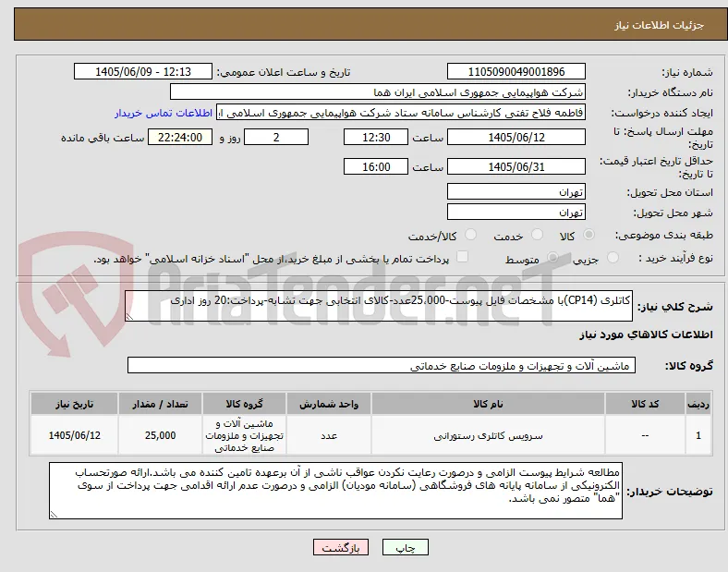728x572 pixels.
Task: Click the delivery city field تهران
Action: [x=516, y=213]
